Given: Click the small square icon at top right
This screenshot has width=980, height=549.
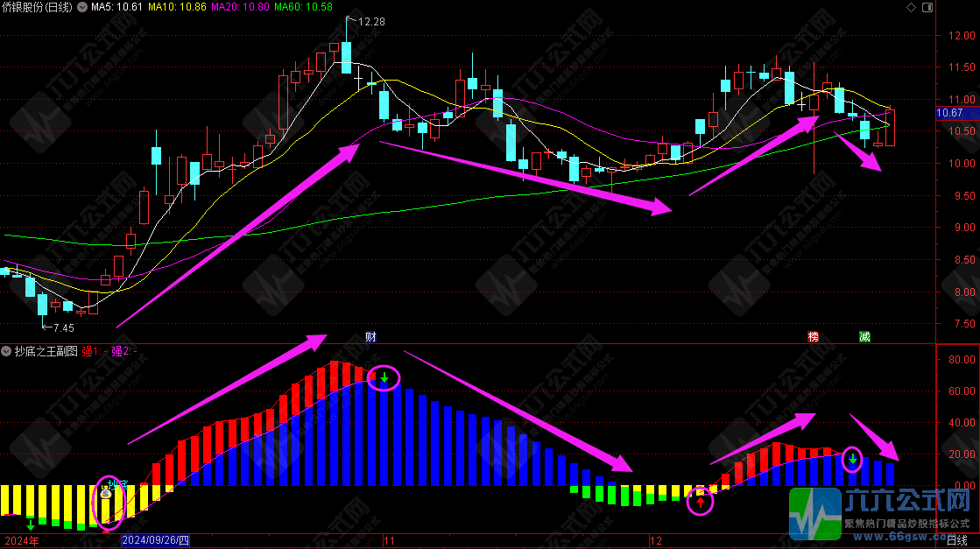Looking at the screenshot, I should [927, 8].
